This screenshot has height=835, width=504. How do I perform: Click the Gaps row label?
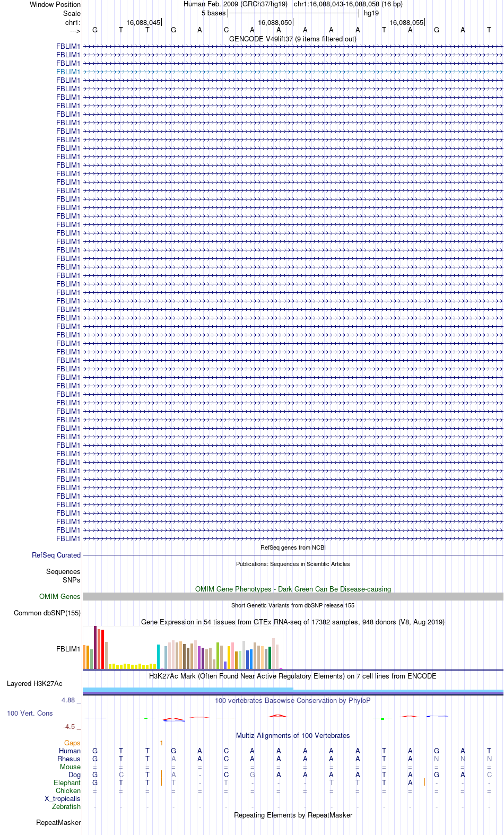72,743
